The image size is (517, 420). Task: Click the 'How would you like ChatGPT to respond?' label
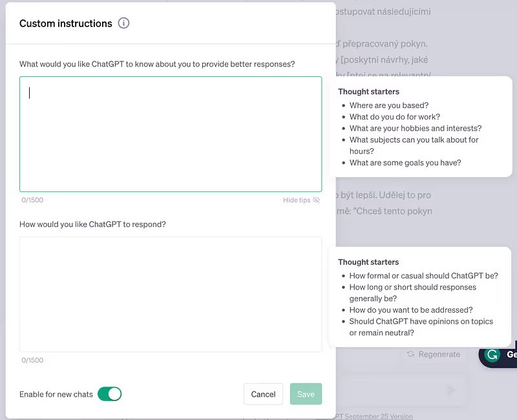coord(92,224)
